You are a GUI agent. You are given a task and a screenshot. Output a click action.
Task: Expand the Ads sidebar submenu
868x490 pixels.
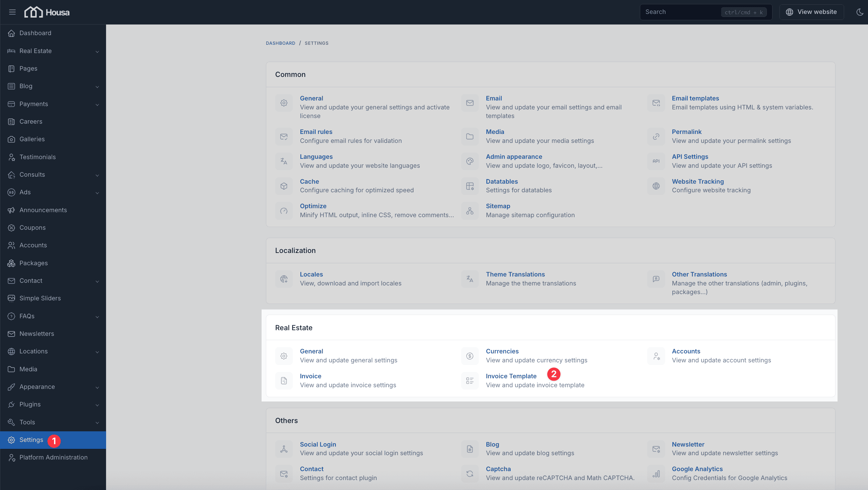tap(53, 192)
